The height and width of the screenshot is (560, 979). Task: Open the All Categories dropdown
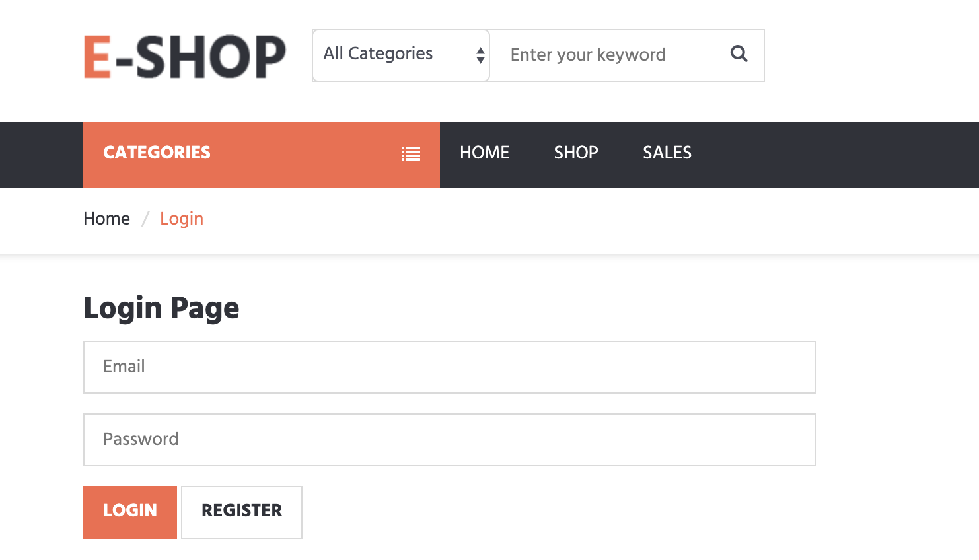point(396,54)
